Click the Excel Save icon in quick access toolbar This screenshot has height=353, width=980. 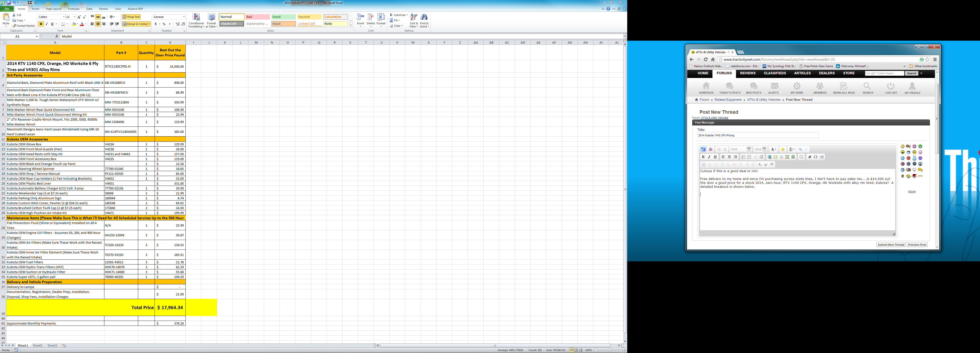pos(9,3)
